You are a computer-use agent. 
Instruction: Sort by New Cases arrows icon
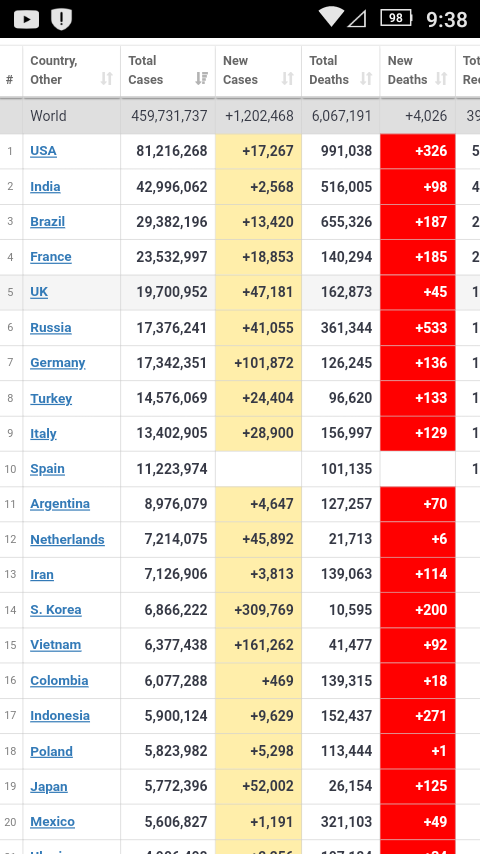pyautogui.click(x=288, y=79)
